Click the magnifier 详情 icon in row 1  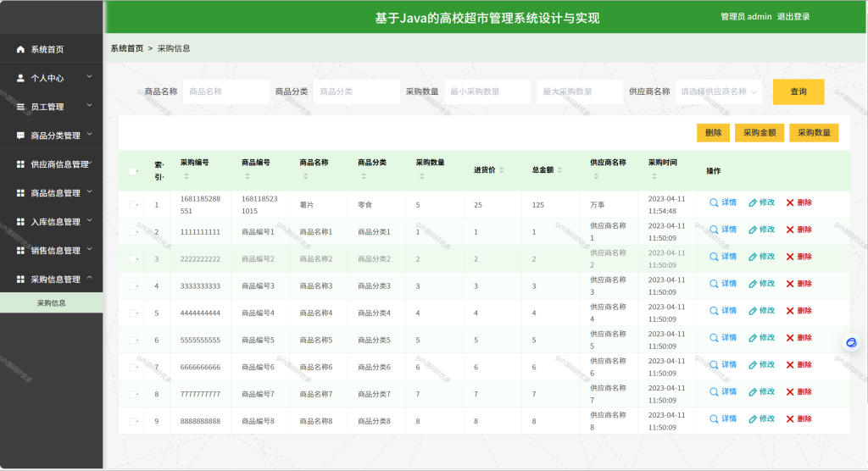[714, 202]
